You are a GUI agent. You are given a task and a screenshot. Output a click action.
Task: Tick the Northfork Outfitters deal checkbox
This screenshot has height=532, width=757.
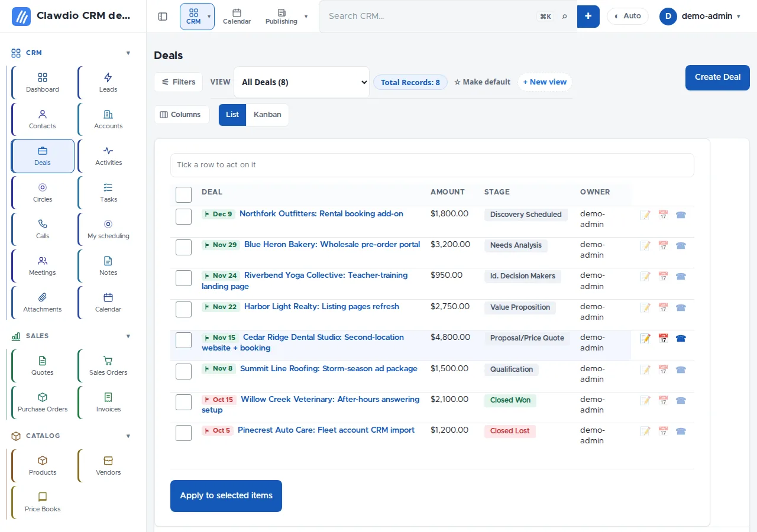pyautogui.click(x=183, y=216)
